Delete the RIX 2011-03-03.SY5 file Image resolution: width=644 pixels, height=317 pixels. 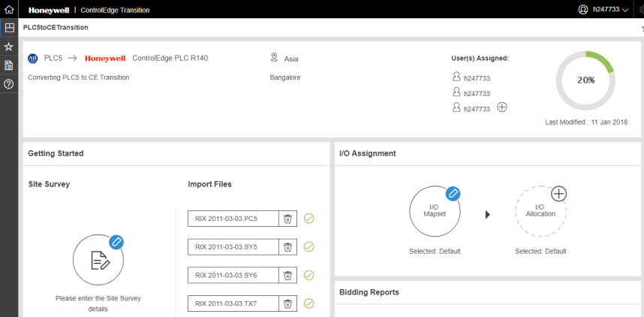coord(288,247)
